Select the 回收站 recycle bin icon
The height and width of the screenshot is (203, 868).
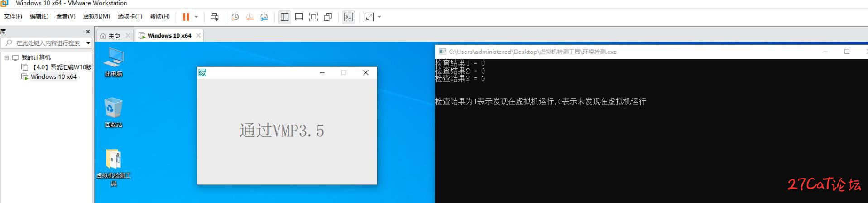[x=113, y=113]
